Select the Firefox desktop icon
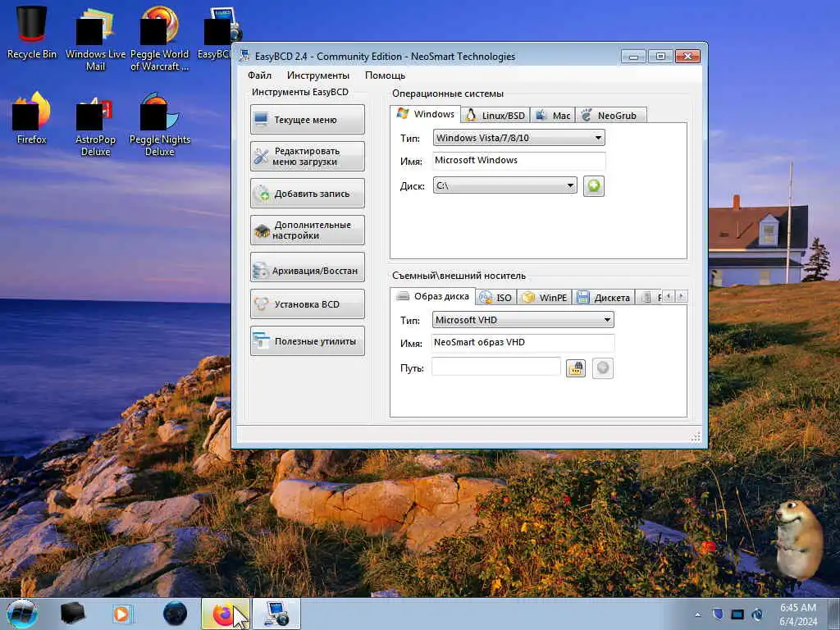The height and width of the screenshot is (630, 840). coord(32,118)
